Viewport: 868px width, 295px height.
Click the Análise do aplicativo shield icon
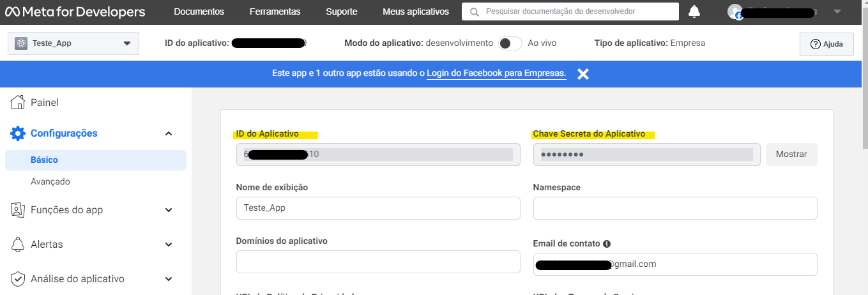[x=19, y=279]
